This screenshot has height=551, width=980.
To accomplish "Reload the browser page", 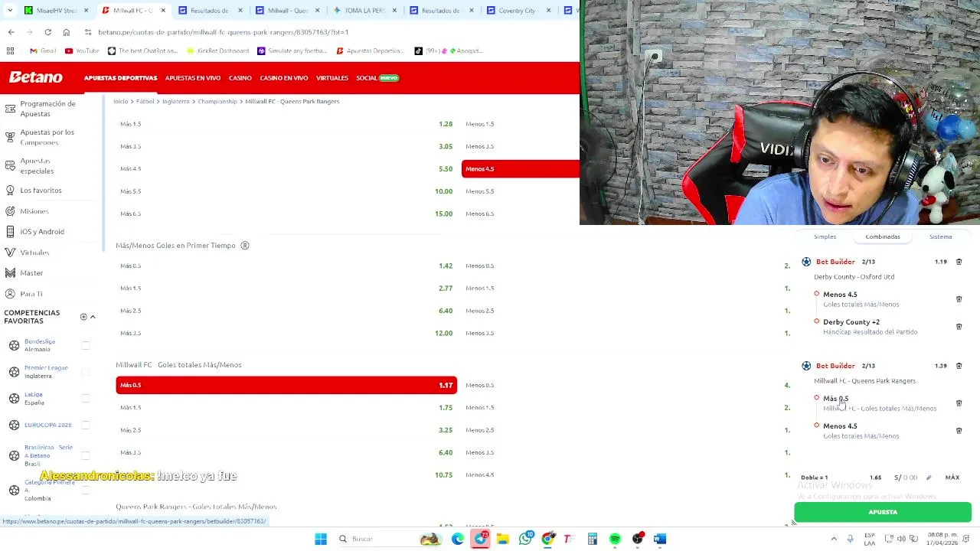I will pyautogui.click(x=47, y=32).
